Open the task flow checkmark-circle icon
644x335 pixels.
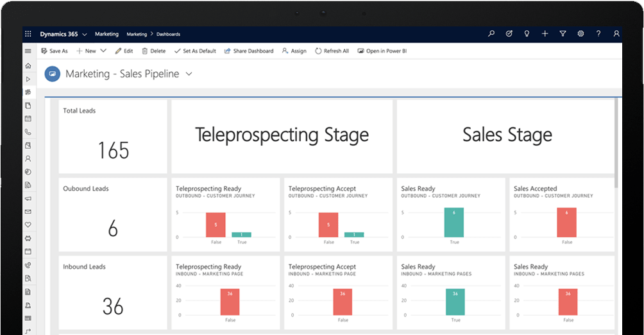[509, 34]
